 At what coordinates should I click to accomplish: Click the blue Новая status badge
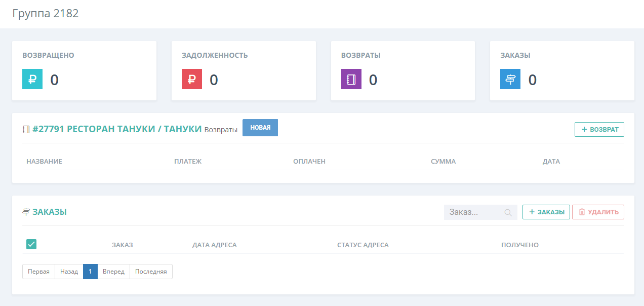(260, 128)
